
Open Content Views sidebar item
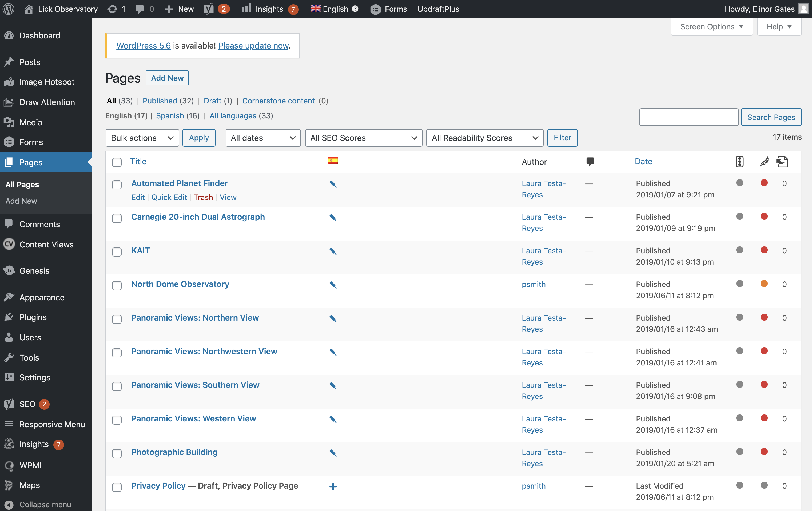pos(46,244)
